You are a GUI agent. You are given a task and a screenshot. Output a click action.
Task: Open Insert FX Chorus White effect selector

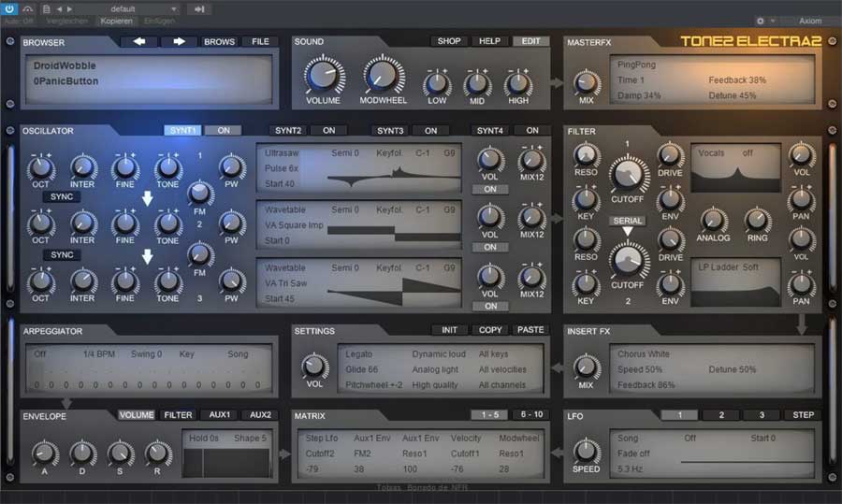[644, 354]
